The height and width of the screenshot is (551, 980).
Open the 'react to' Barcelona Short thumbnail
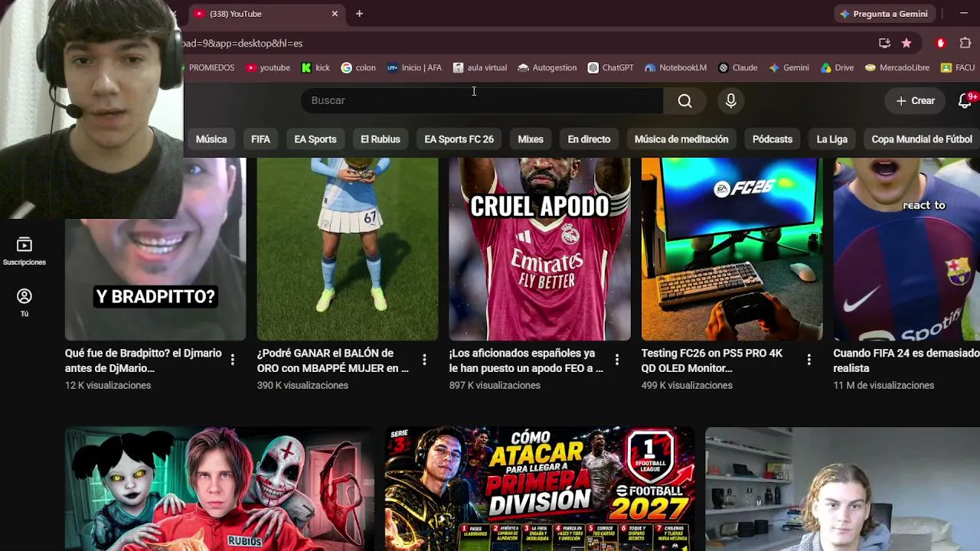pos(906,249)
